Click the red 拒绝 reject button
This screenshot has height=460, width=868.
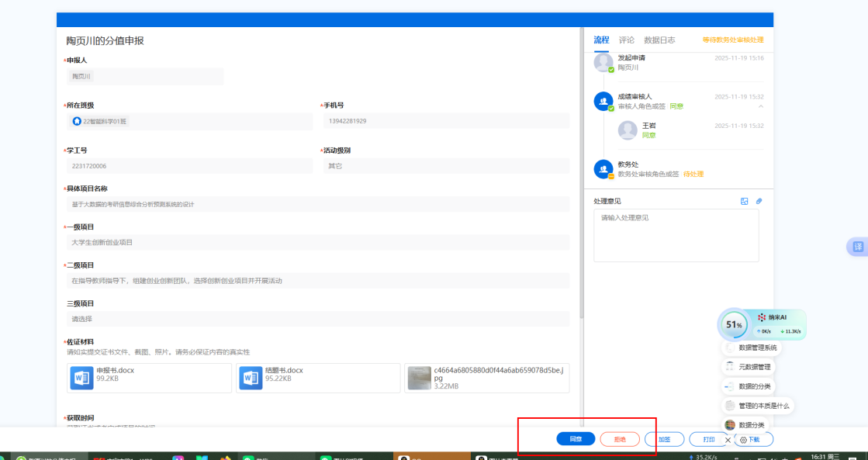pos(620,439)
